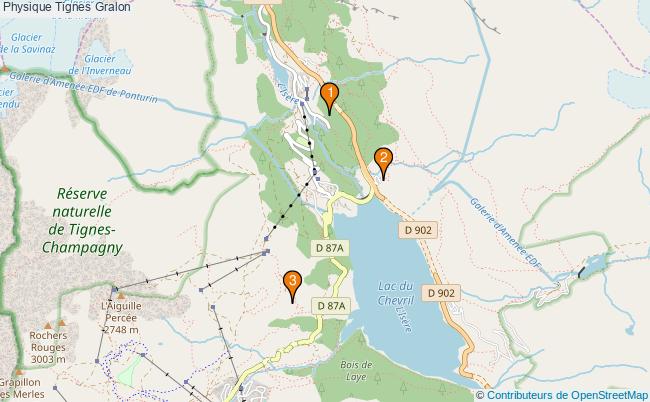The image size is (650, 402).
Task: Click the Glacier de la Savinaz label
Action: (x=28, y=43)
